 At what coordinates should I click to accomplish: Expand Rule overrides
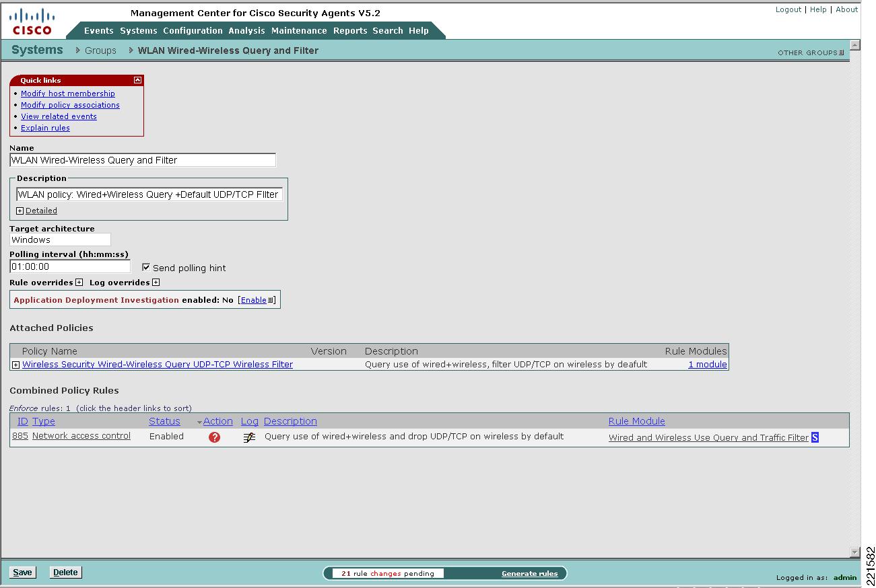coord(79,283)
